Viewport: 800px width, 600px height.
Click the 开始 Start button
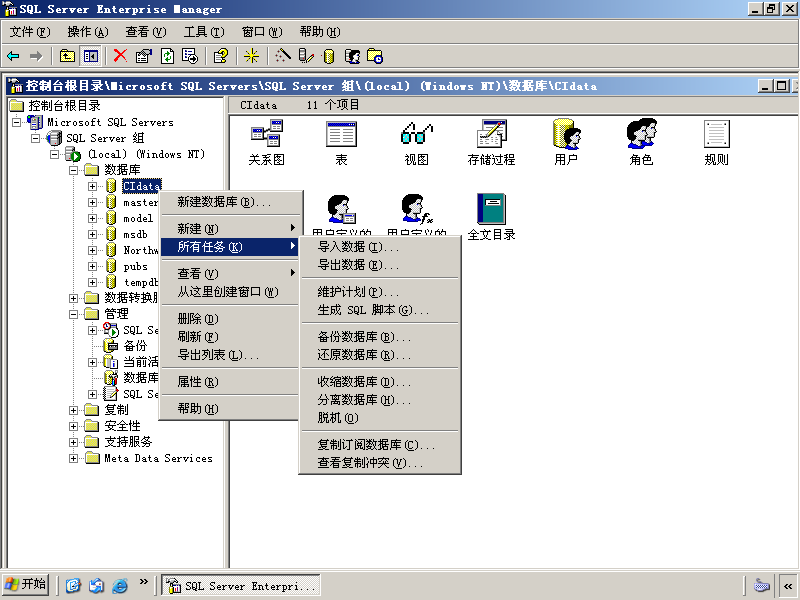[26, 585]
